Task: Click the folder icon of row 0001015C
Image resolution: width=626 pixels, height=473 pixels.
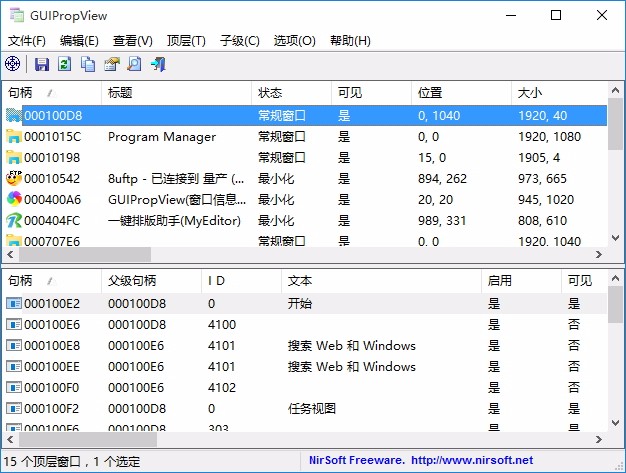Action: (14, 137)
